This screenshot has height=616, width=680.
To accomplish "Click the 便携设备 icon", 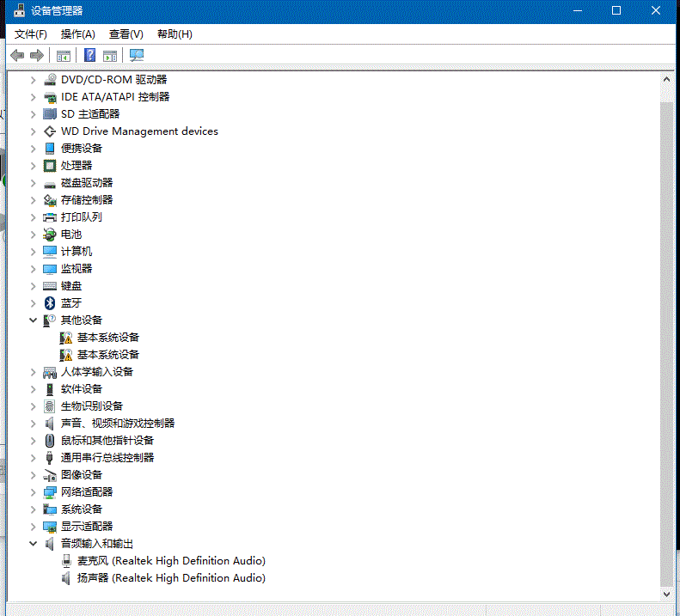I will point(50,149).
